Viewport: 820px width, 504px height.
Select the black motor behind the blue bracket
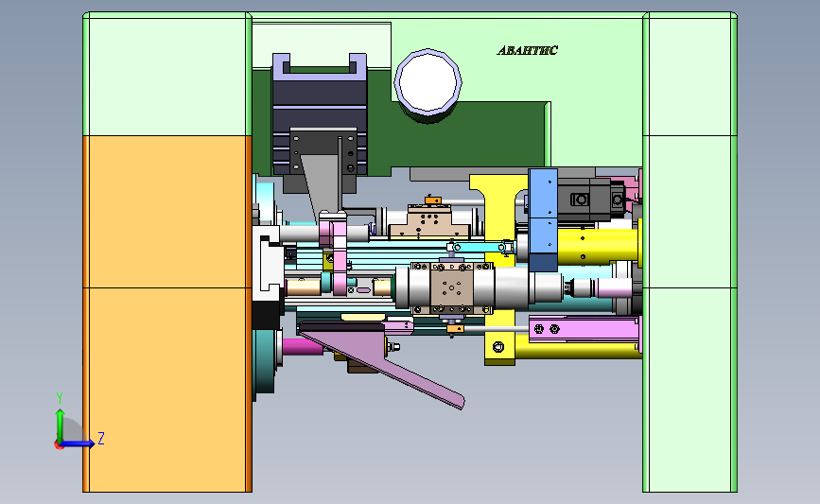(591, 200)
